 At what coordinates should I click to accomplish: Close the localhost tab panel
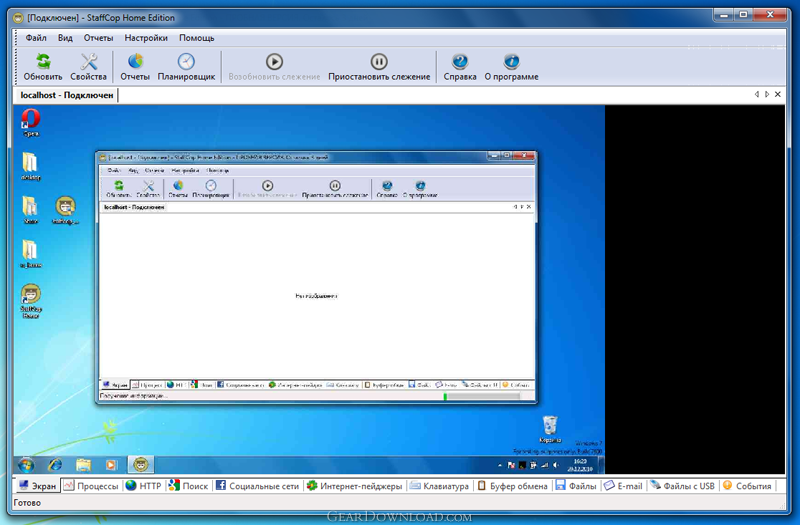tap(778, 94)
